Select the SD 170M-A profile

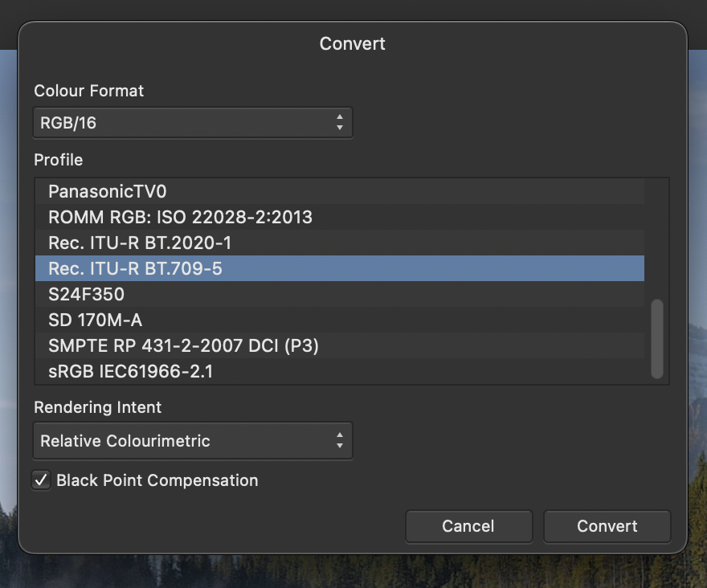pos(95,320)
